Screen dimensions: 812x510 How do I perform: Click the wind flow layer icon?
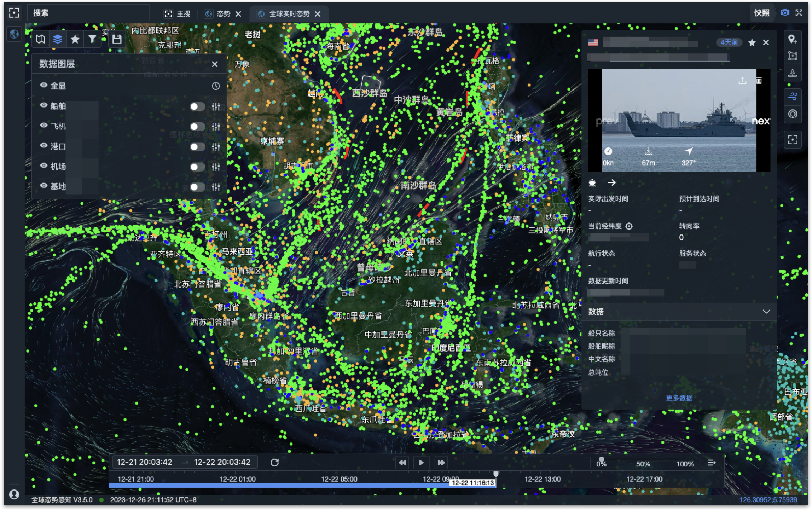tap(793, 96)
